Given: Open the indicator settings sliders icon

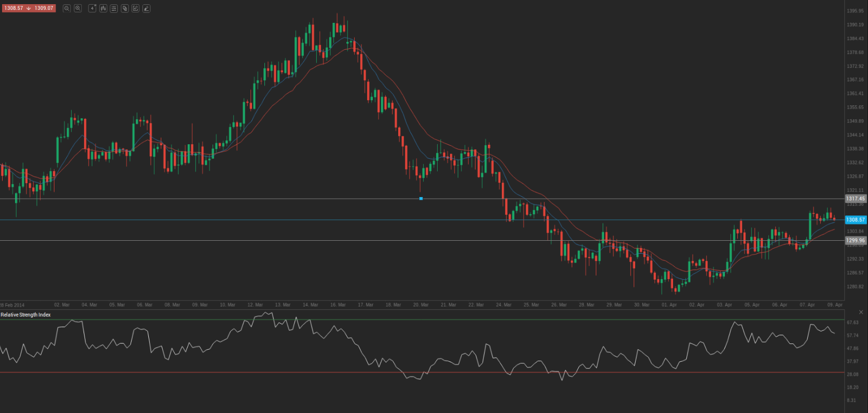Looking at the screenshot, I should pos(114,8).
